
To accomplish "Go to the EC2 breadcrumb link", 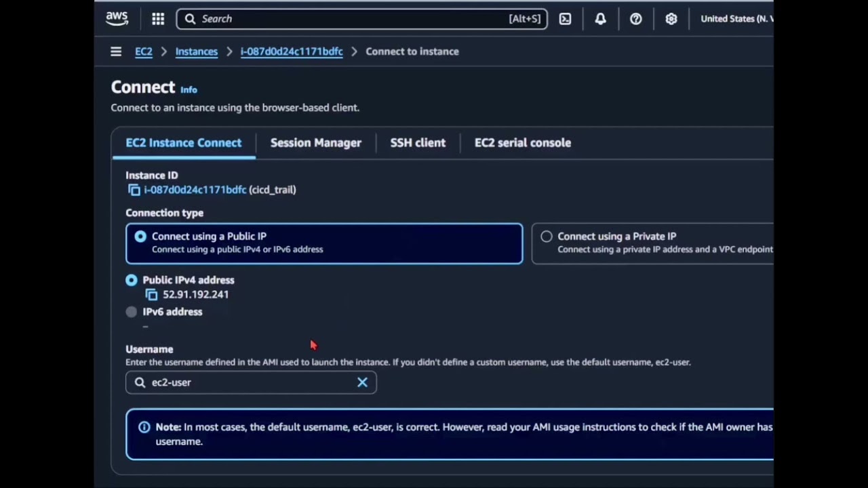I will tap(144, 52).
